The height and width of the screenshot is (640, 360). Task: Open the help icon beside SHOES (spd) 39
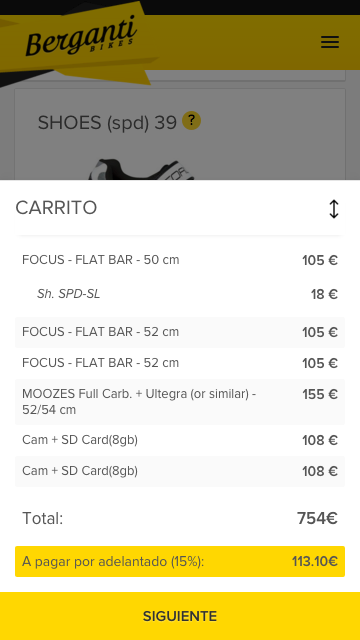191,121
